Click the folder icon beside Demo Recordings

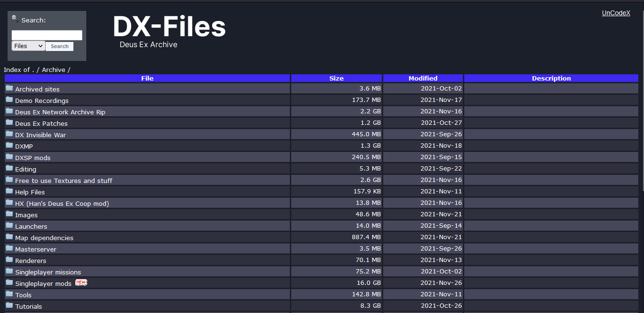click(10, 100)
